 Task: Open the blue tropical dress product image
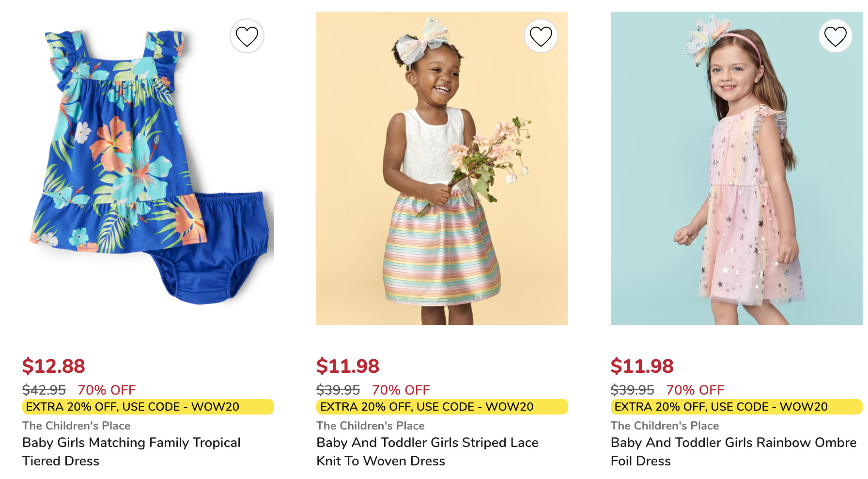pyautogui.click(x=148, y=168)
